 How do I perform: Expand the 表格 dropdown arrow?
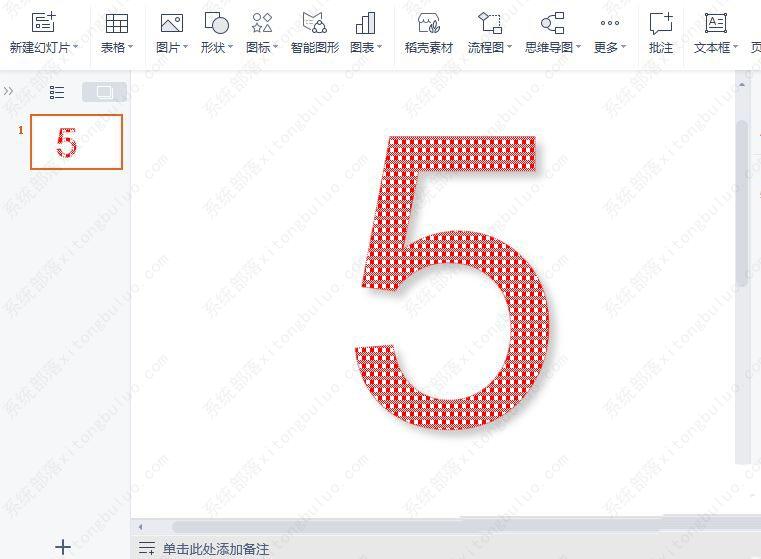pyautogui.click(x=131, y=47)
